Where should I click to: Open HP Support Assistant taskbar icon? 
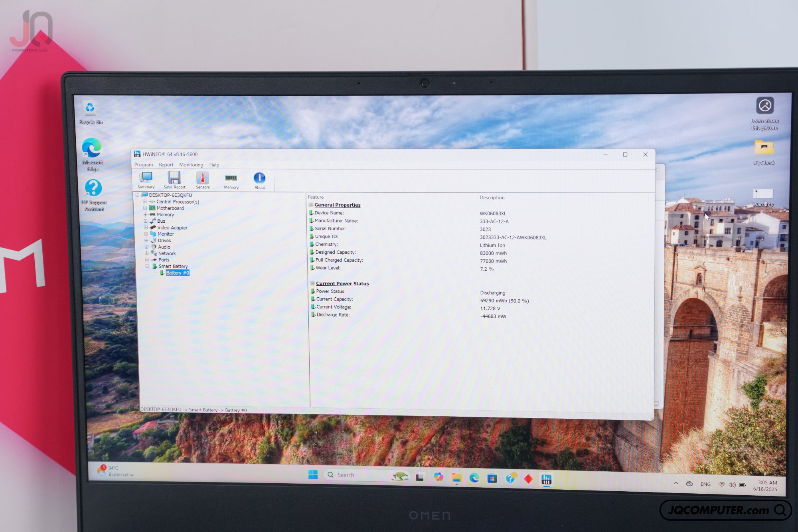click(x=511, y=478)
